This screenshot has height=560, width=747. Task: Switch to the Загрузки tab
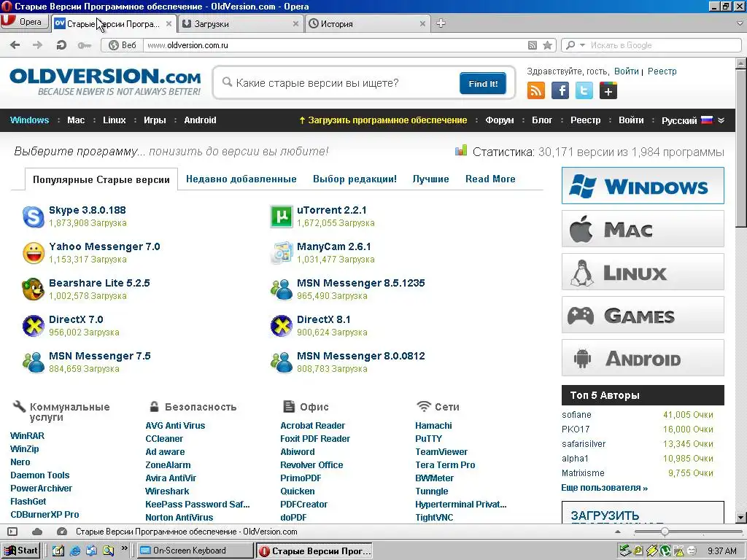coord(241,23)
